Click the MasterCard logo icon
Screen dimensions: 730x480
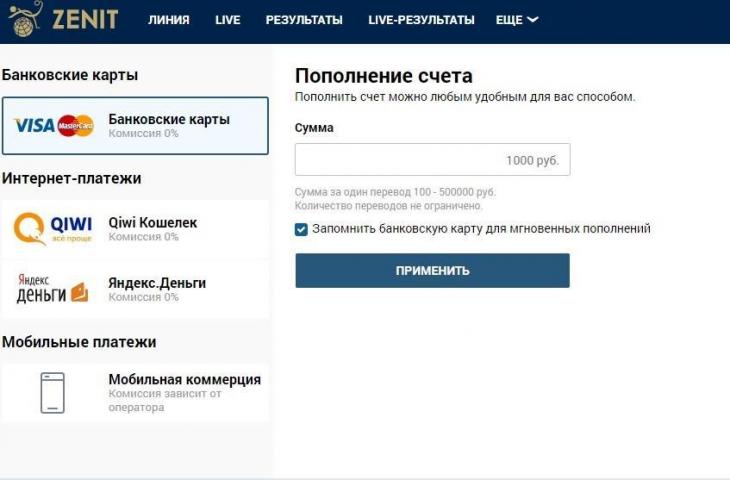[75, 126]
